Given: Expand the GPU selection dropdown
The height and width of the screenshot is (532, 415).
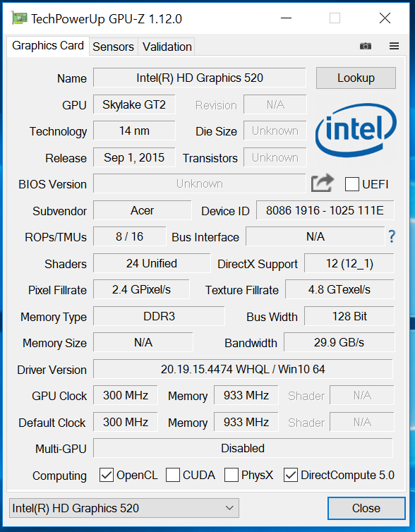Looking at the screenshot, I should coord(124,508).
